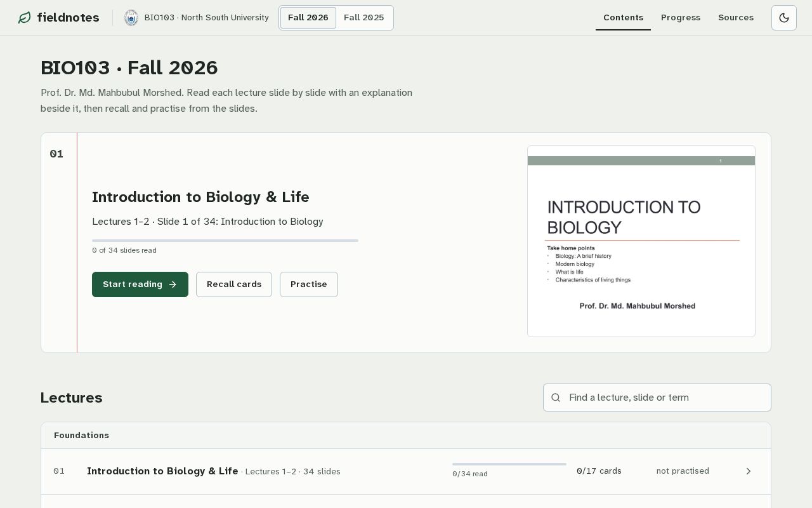Viewport: 812px width, 508px height.
Task: Click the 0 of 34 slides read progress bar
Action: point(225,241)
